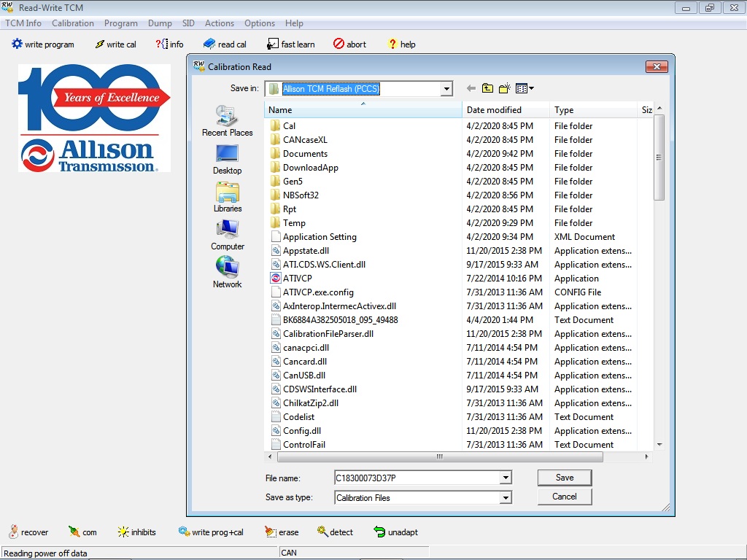Select the Documents folder
The width and height of the screenshot is (747, 560).
(298, 153)
